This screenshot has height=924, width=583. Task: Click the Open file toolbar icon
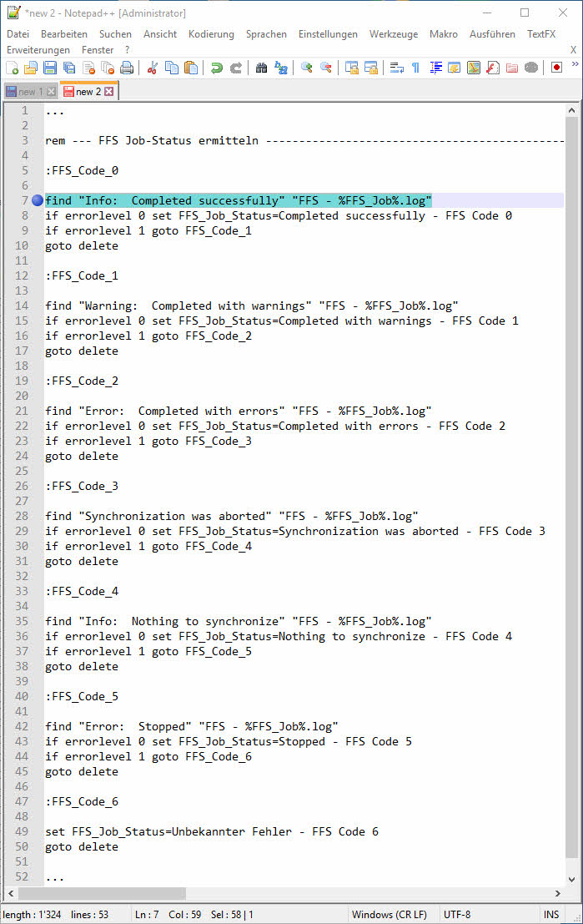point(31,68)
